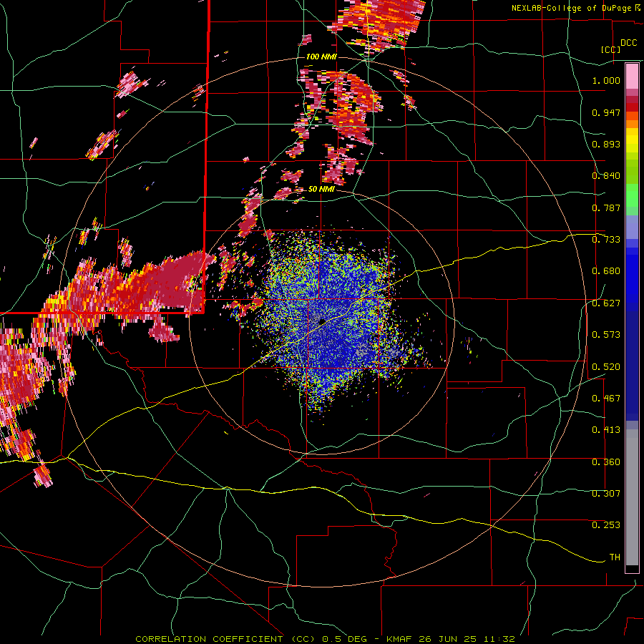This screenshot has height=644, width=644.
Task: Click the 0.733 value on the color scale
Action: pyautogui.click(x=606, y=240)
